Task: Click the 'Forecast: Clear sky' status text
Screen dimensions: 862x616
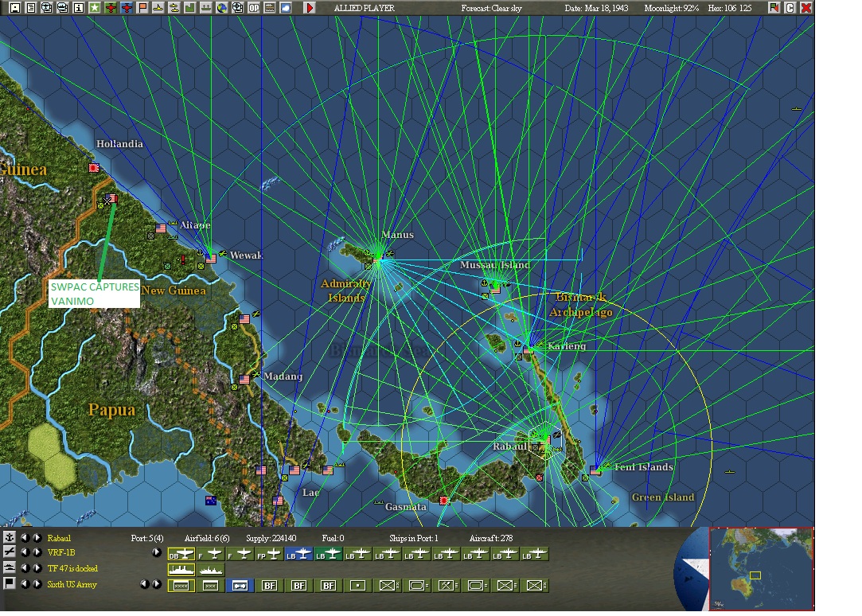Action: (x=491, y=8)
